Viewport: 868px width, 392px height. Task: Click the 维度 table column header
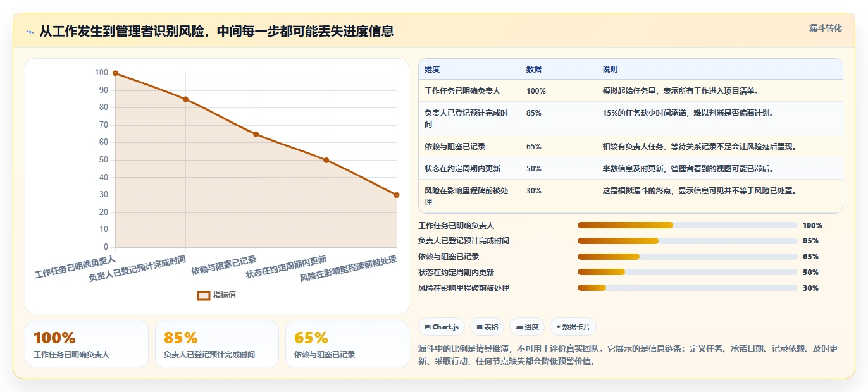[432, 70]
